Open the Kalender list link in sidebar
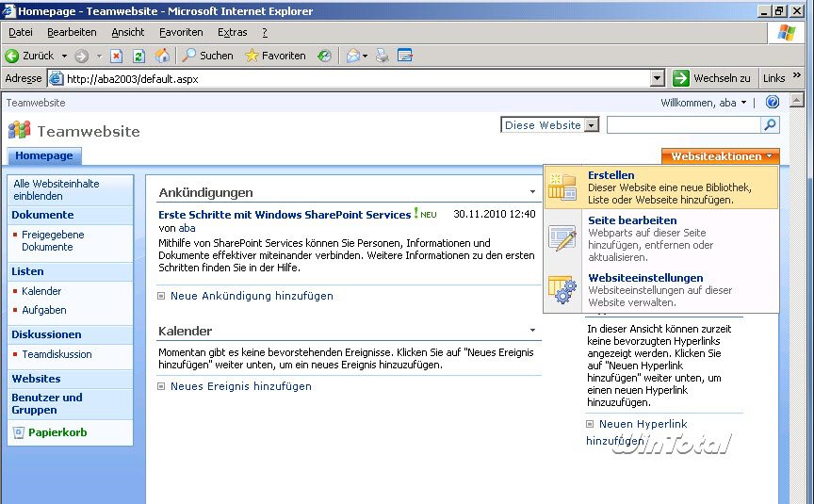Screen dimensions: 814x504 pos(41,291)
